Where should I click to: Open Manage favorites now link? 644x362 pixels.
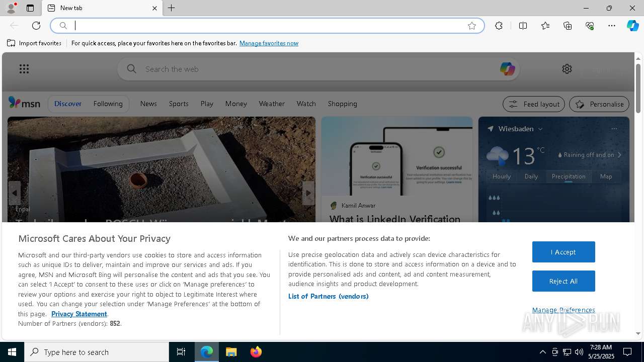(269, 43)
